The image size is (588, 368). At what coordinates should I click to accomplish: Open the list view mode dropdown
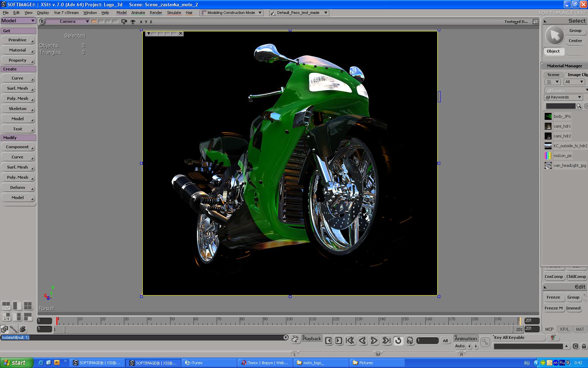point(553,82)
